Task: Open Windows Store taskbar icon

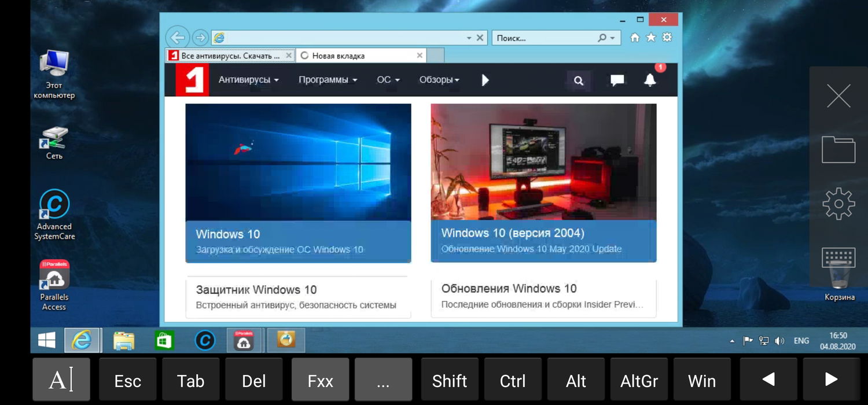Action: [164, 340]
